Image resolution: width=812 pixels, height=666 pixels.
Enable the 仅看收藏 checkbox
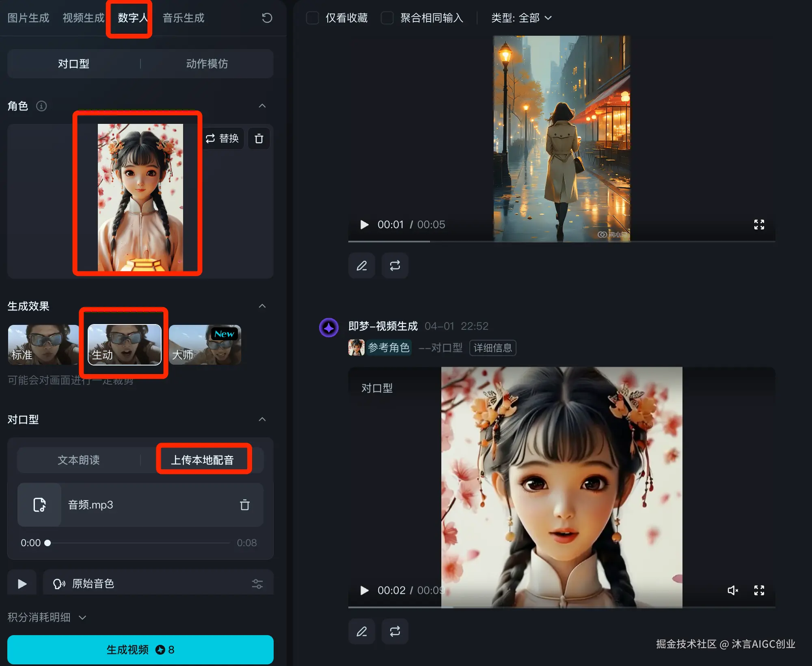coord(312,18)
